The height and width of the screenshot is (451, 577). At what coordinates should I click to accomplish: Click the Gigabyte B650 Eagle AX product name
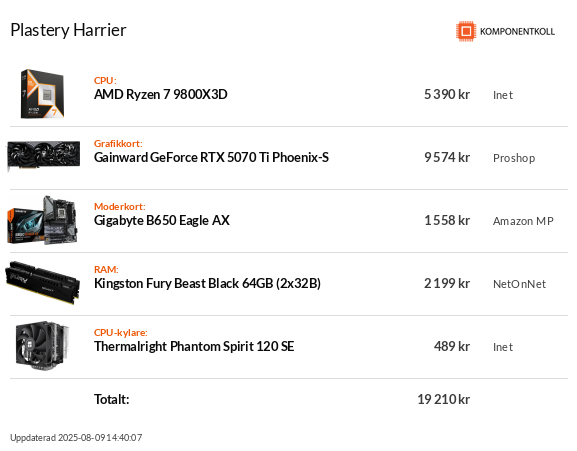coord(162,220)
